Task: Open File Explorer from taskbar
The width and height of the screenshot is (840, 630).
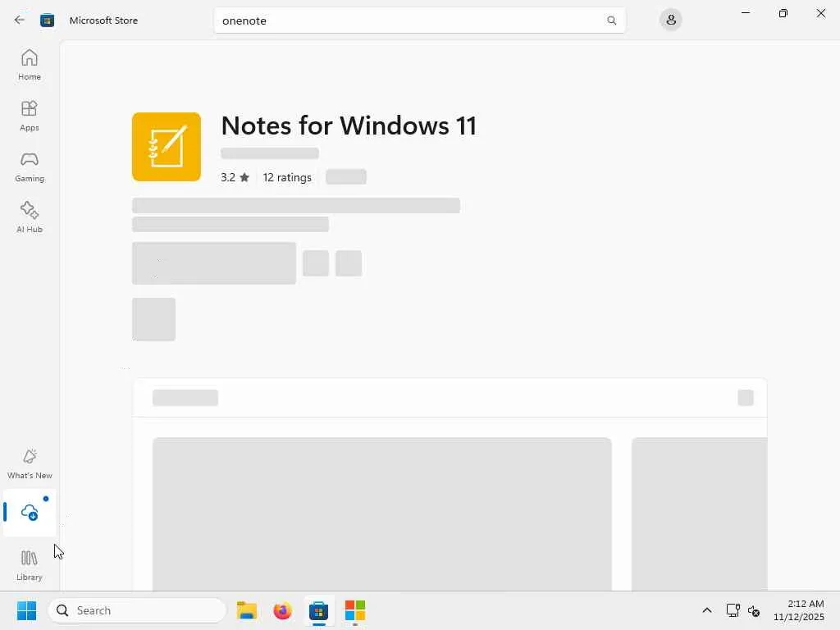Action: click(246, 610)
